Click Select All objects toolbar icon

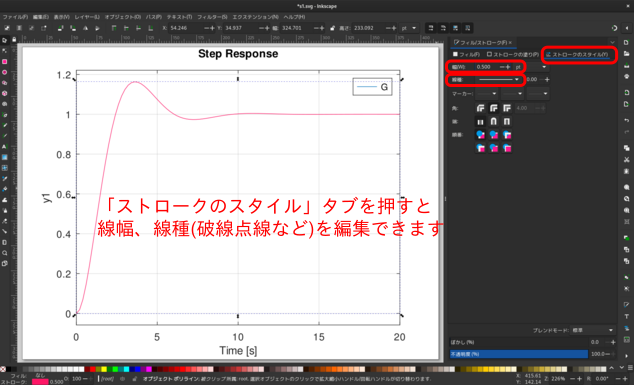click(x=7, y=28)
